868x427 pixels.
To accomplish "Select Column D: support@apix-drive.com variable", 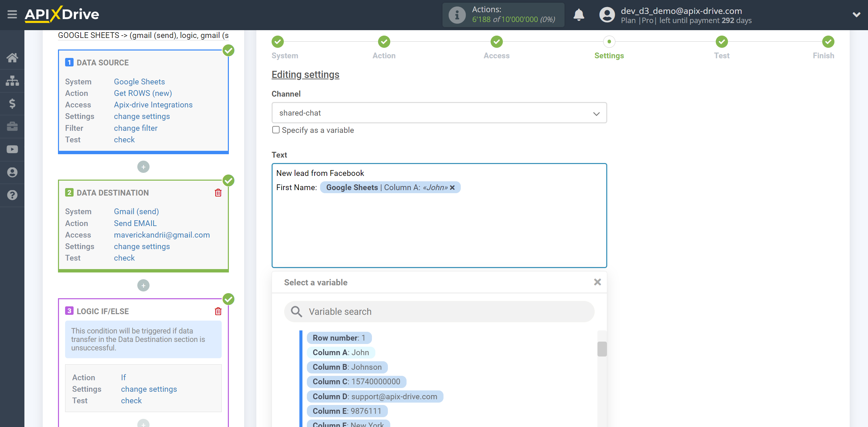I will (x=375, y=396).
